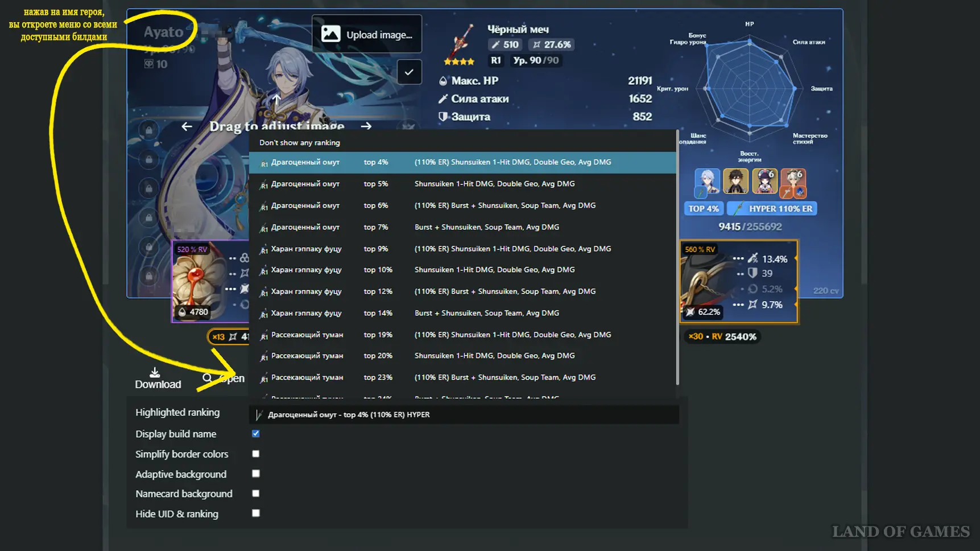The height and width of the screenshot is (551, 980).
Task: Uncheck Display build name checkbox
Action: click(256, 434)
